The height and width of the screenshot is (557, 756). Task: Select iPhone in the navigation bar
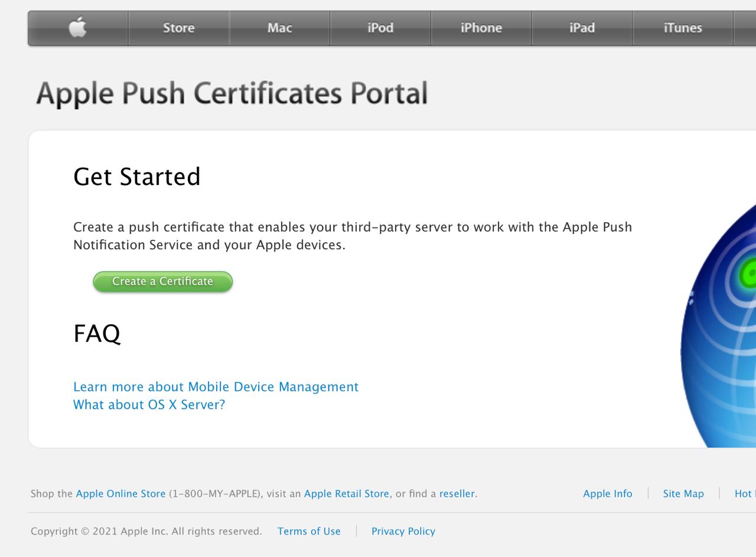coord(481,28)
